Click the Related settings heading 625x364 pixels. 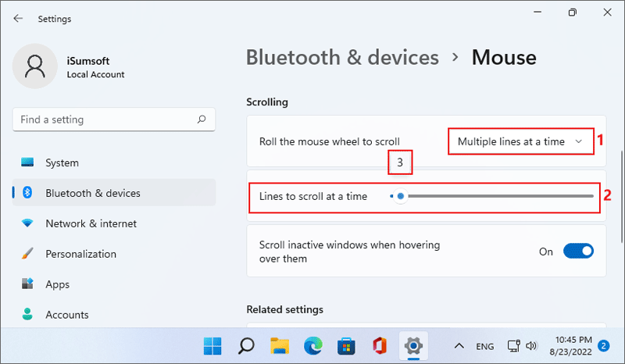[284, 309]
